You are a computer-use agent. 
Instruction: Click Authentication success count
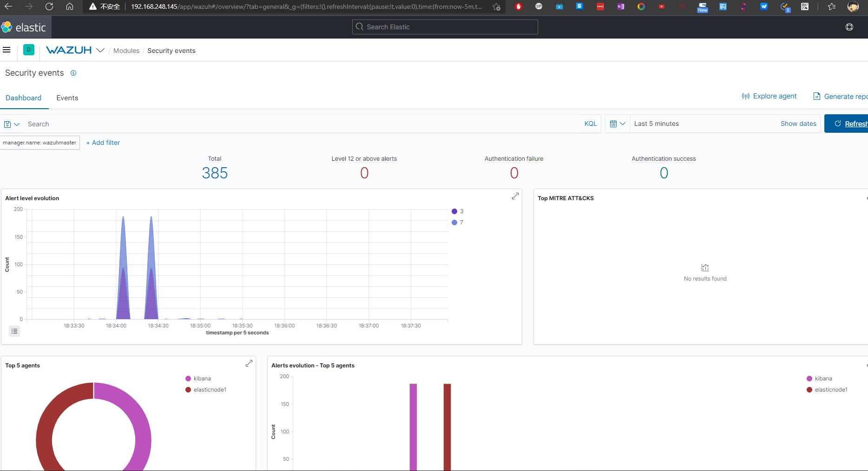664,173
